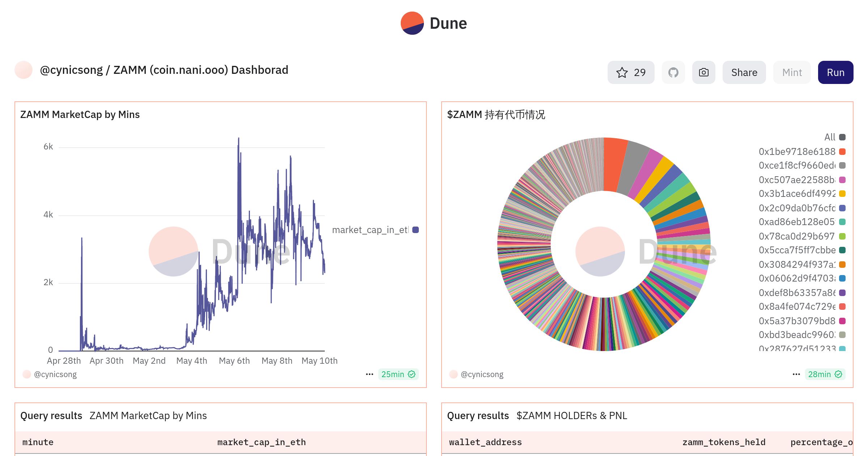The width and height of the screenshot is (868, 456).
Task: Open @cynicsong link under pie chart
Action: point(482,374)
